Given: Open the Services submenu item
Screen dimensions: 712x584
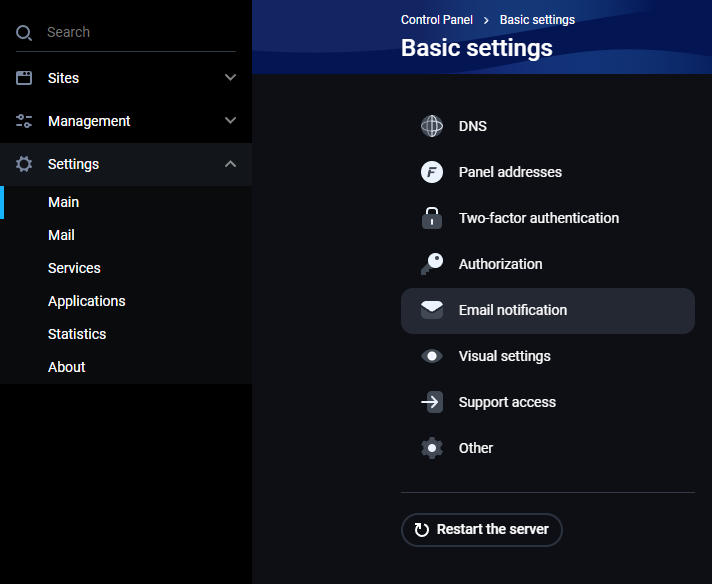Looking at the screenshot, I should click(74, 268).
